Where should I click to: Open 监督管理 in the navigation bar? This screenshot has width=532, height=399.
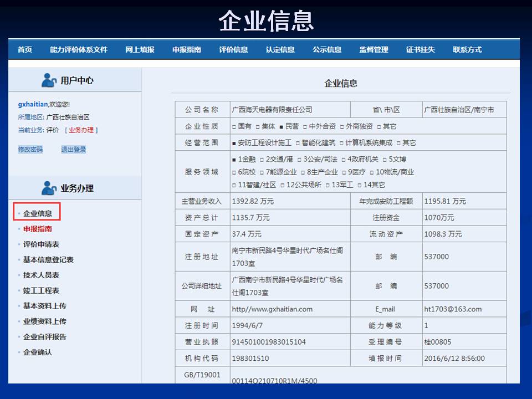374,49
